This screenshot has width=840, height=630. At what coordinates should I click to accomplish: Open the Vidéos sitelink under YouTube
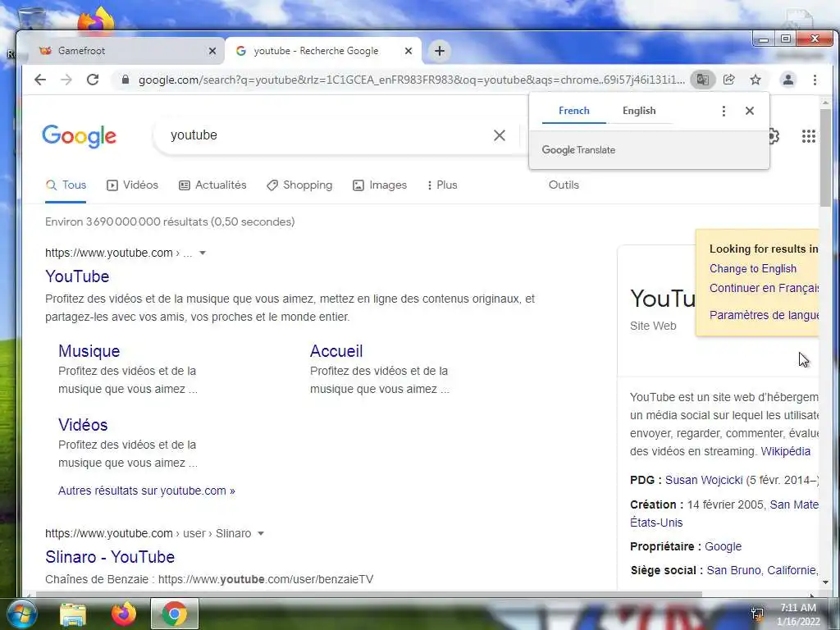(83, 425)
